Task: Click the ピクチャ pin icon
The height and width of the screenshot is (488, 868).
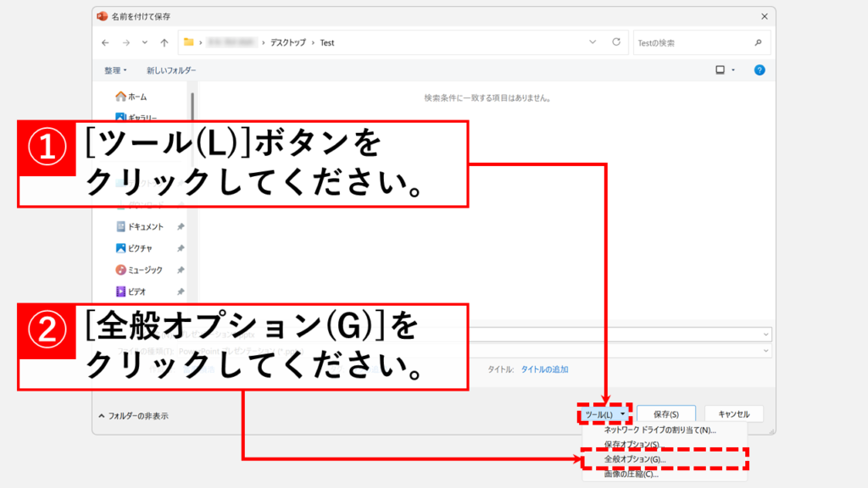Action: tap(181, 248)
